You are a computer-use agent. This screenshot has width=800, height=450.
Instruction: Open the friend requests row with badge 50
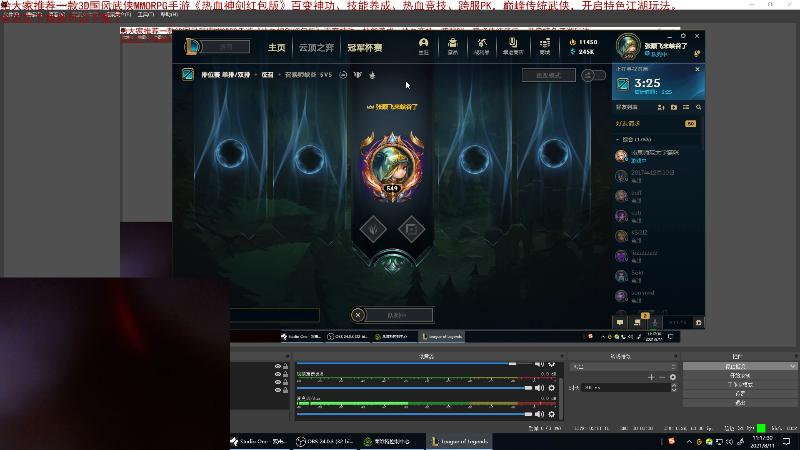657,123
